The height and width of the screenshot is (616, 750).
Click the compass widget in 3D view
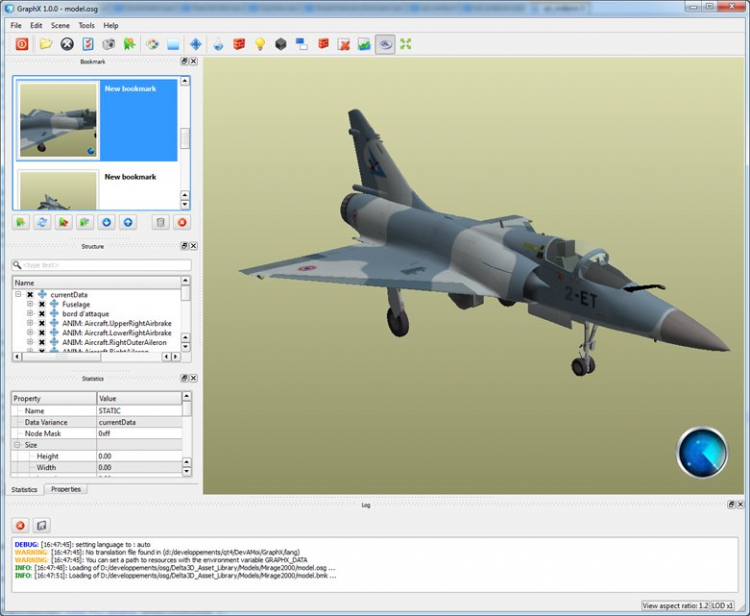(x=702, y=452)
